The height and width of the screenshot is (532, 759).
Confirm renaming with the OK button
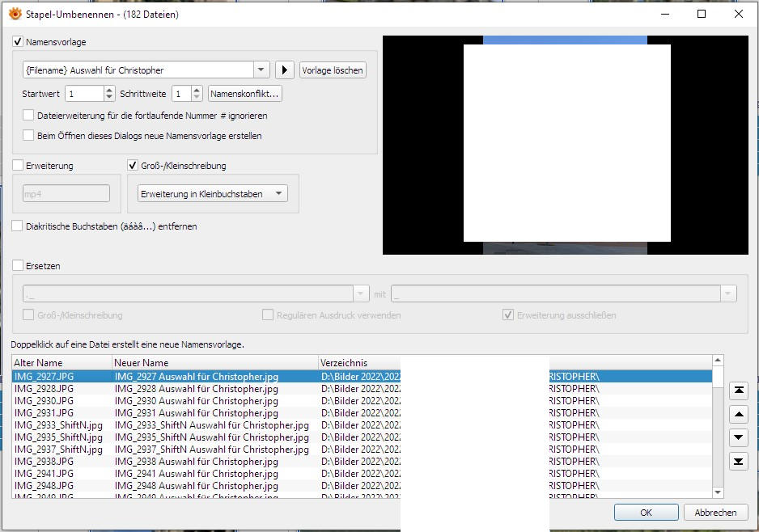click(x=647, y=512)
